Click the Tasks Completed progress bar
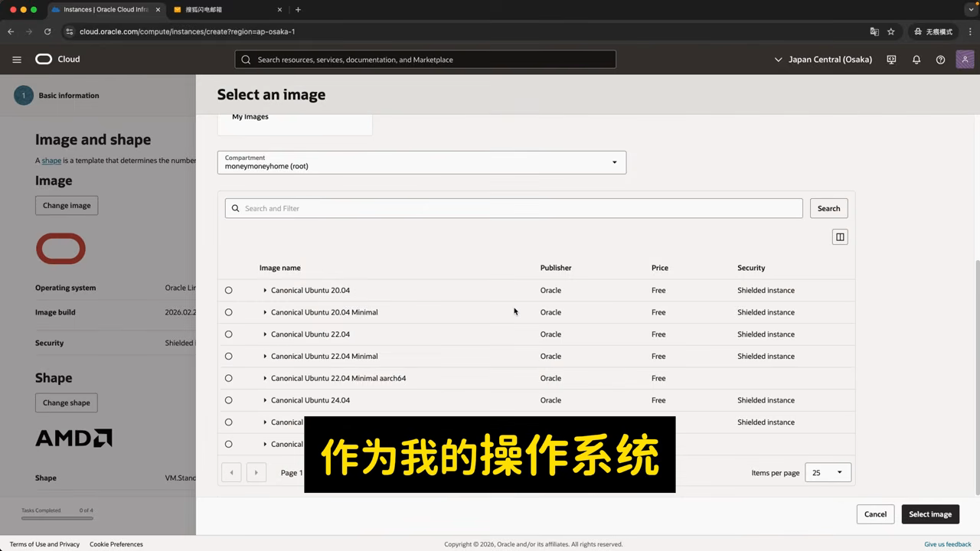980x551 pixels. (57, 518)
